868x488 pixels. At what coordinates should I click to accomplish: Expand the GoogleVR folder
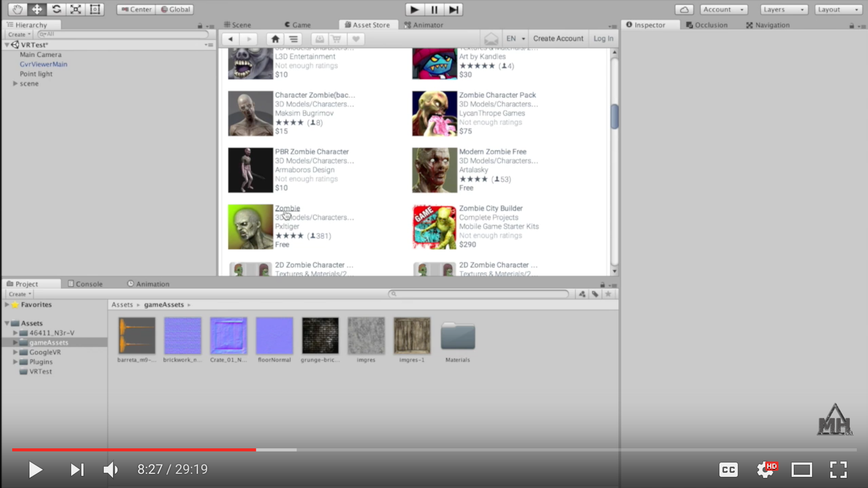tap(15, 352)
